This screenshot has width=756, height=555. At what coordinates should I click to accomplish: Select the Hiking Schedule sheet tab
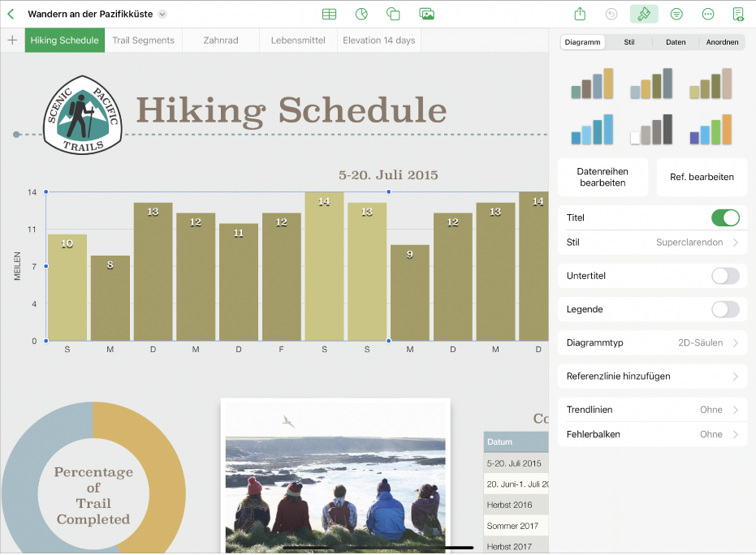(x=65, y=41)
